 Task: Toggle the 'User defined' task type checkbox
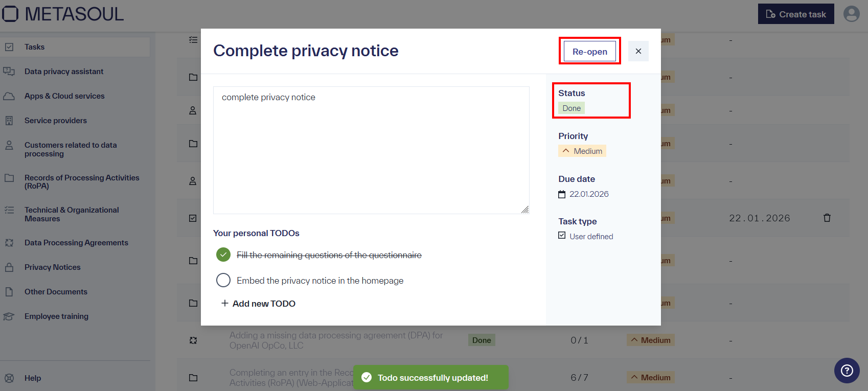tap(561, 236)
